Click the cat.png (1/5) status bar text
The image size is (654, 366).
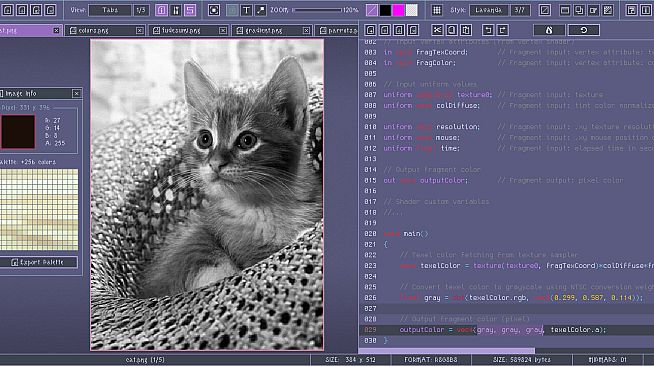point(145,360)
